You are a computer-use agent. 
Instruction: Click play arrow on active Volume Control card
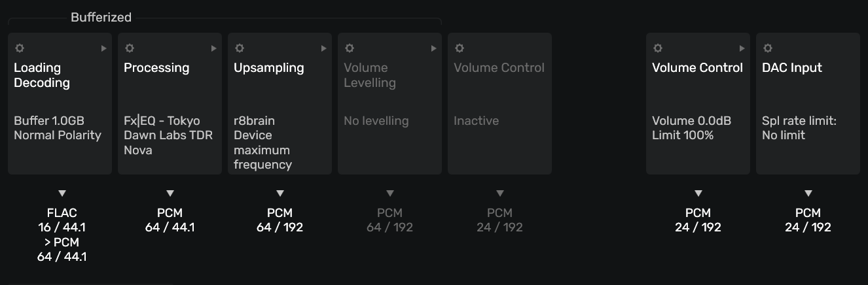[x=742, y=48]
